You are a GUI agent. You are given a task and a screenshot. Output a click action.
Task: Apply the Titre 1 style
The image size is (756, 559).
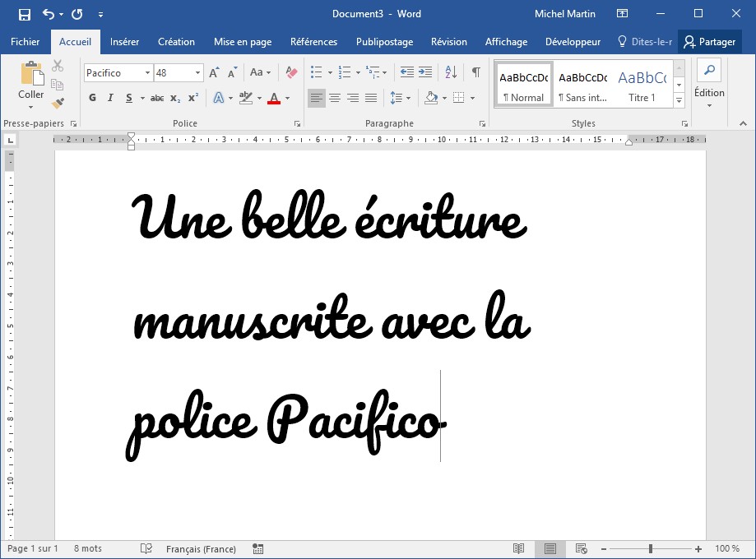pos(642,85)
